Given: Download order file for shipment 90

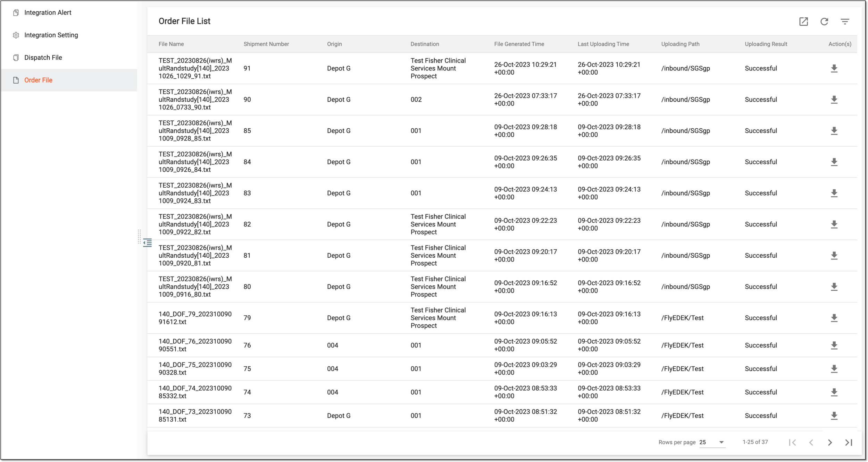Looking at the screenshot, I should coord(834,100).
